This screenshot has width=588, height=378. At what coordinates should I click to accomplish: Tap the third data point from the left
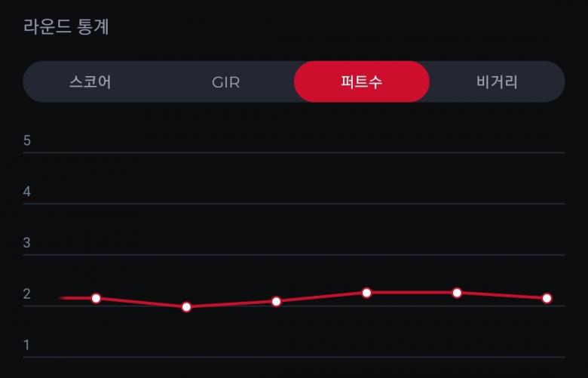[276, 302]
